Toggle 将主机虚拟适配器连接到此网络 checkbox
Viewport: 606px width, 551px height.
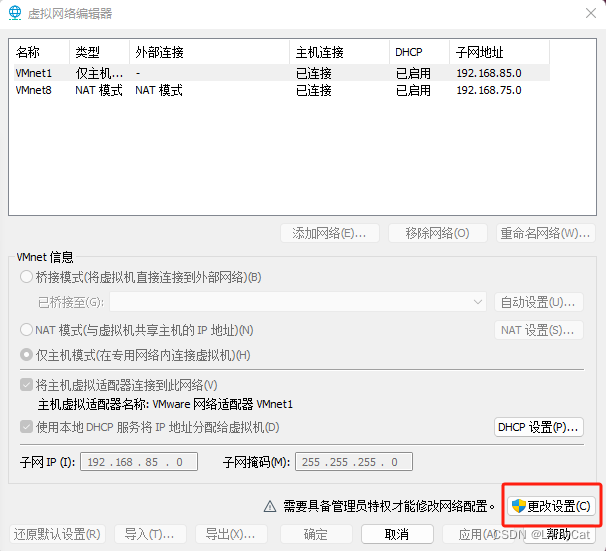click(26, 385)
